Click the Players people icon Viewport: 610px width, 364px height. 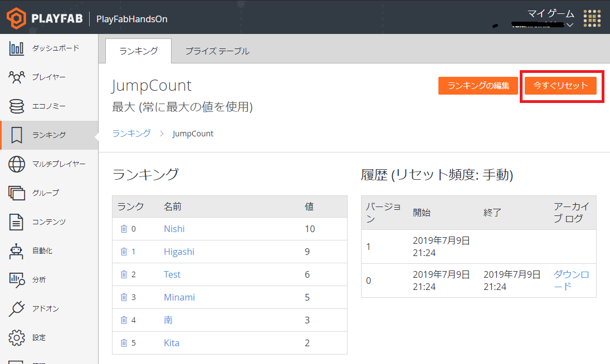(x=17, y=77)
